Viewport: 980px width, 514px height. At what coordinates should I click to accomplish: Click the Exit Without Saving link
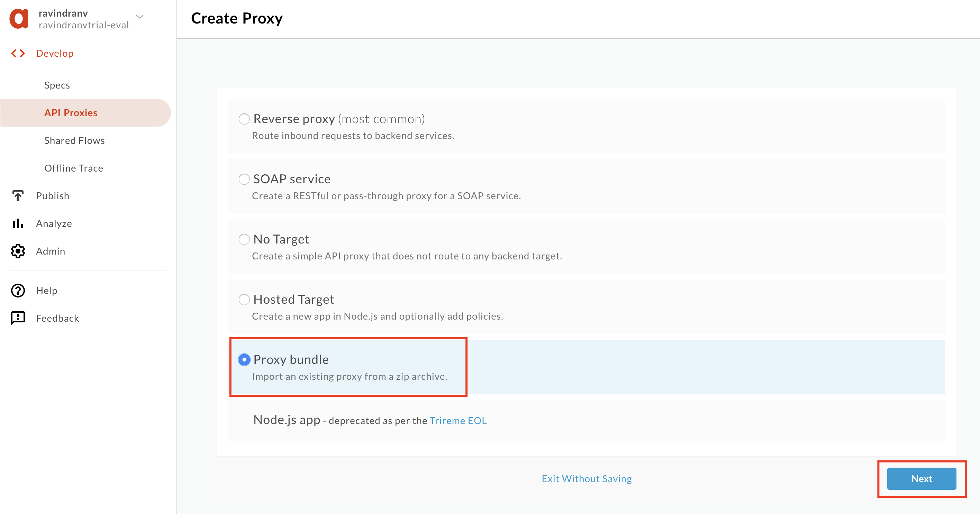[x=587, y=479]
